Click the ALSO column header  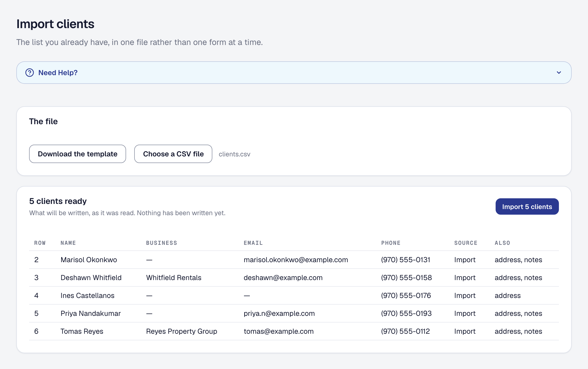pos(502,243)
